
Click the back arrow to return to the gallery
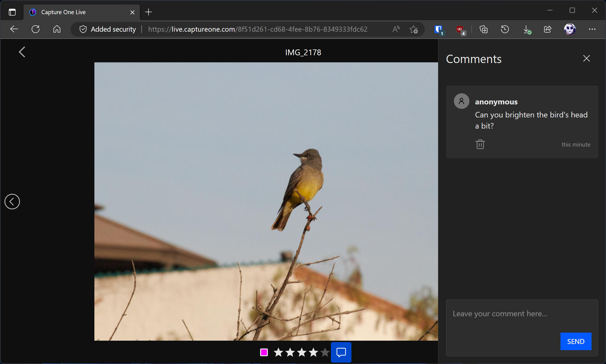pyautogui.click(x=22, y=52)
